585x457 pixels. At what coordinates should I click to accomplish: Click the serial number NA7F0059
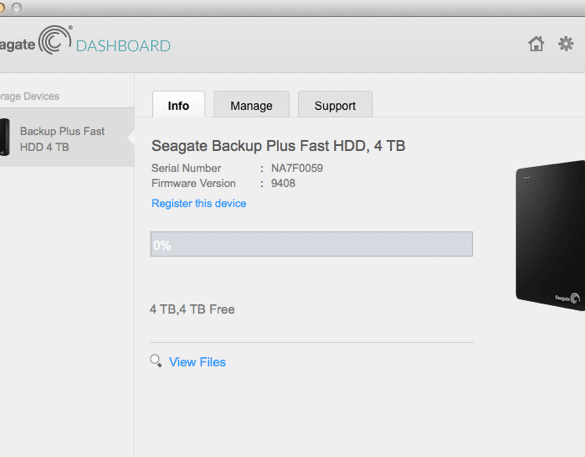coord(297,168)
